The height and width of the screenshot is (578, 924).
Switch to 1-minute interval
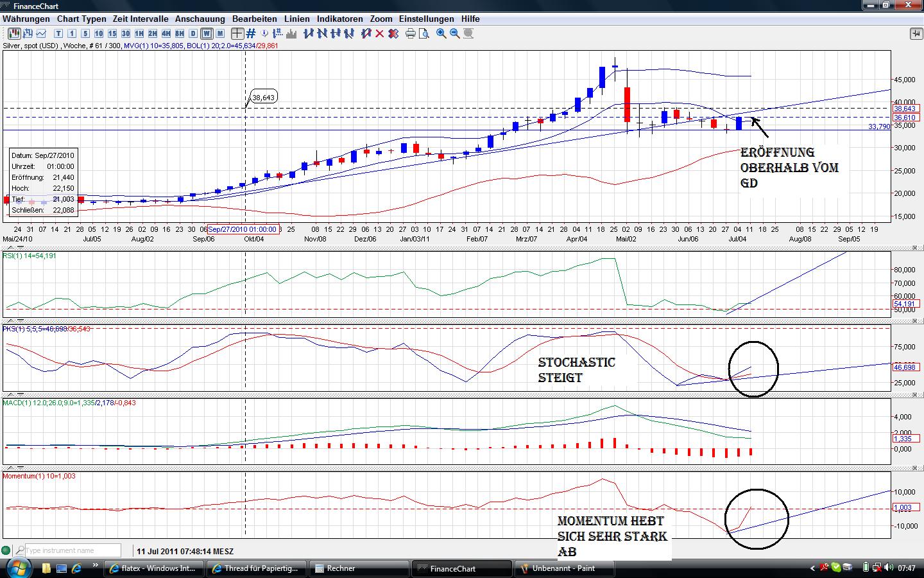[x=72, y=33]
